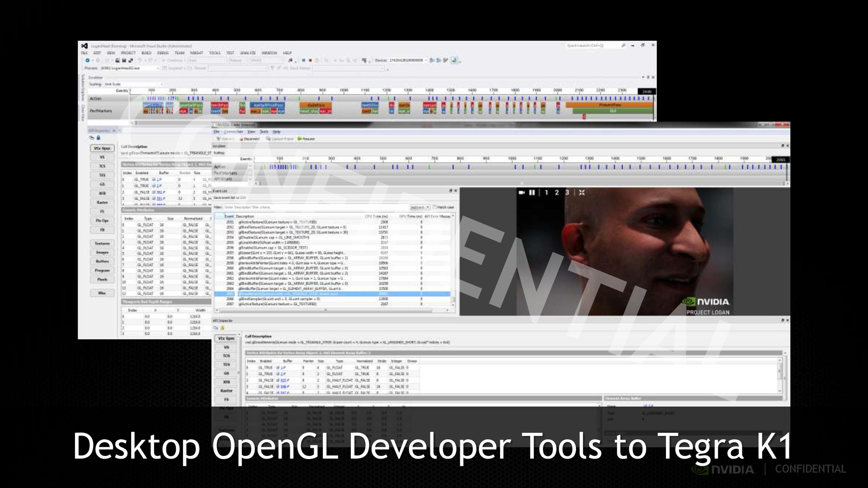Click pause icon in Visual Studio toolbar

tap(303, 60)
